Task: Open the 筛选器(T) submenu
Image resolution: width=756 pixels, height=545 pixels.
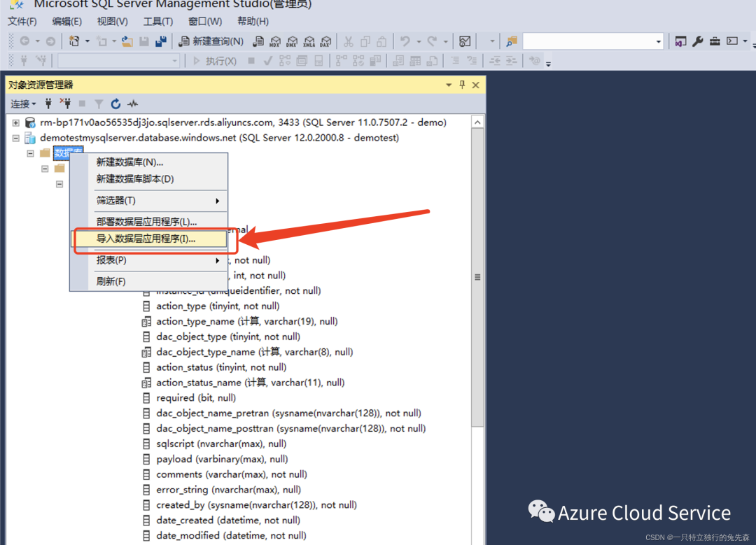Action: pos(148,201)
